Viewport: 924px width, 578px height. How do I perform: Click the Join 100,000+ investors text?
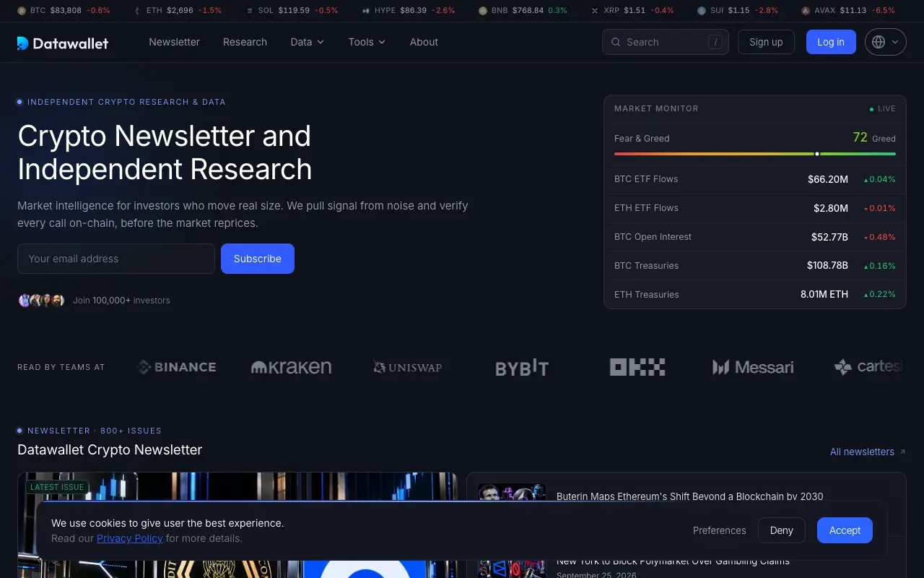(x=121, y=301)
